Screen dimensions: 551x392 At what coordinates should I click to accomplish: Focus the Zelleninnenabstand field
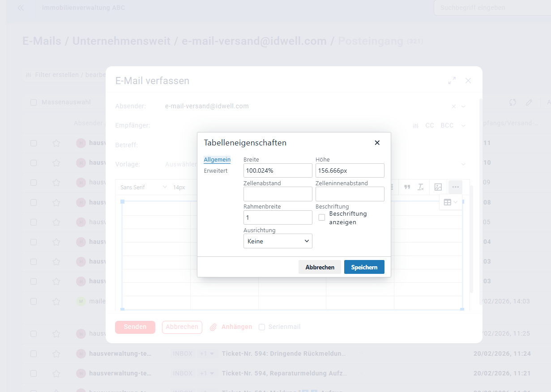pyautogui.click(x=350, y=194)
